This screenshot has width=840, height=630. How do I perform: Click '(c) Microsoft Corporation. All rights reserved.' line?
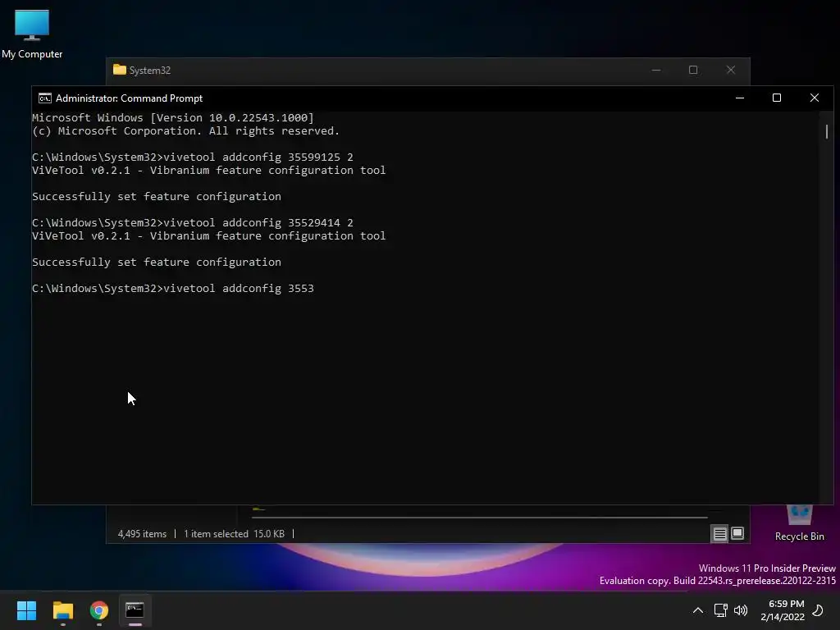click(x=186, y=131)
